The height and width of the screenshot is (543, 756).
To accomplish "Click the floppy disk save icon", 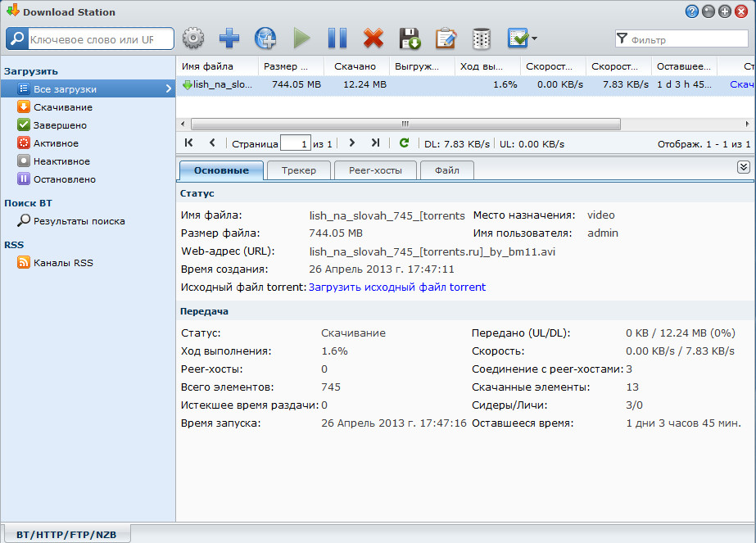I will click(x=410, y=38).
